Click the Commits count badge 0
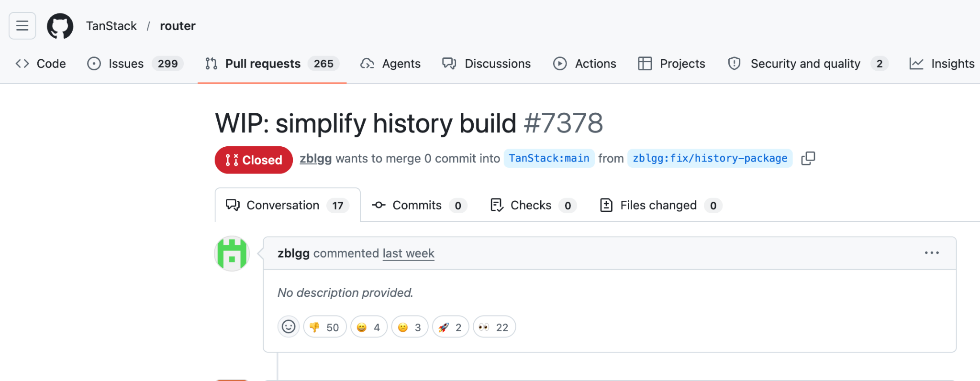The width and height of the screenshot is (980, 381). 458,206
